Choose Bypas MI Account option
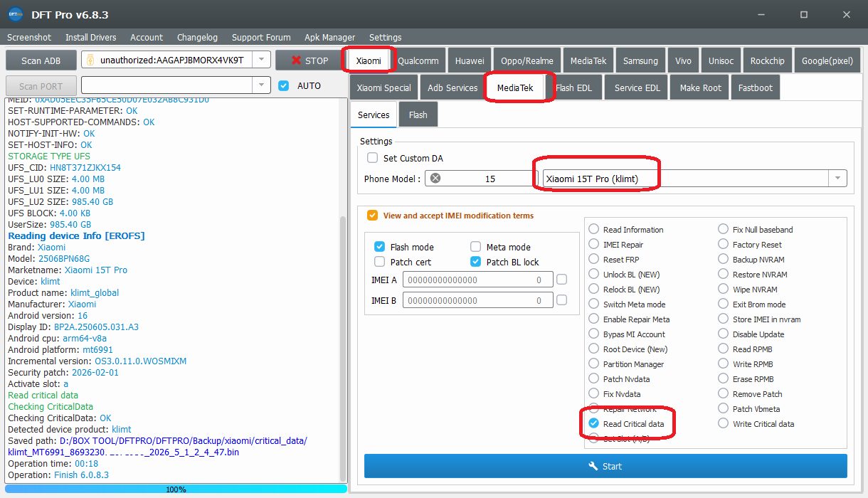868x498 pixels. (x=594, y=334)
